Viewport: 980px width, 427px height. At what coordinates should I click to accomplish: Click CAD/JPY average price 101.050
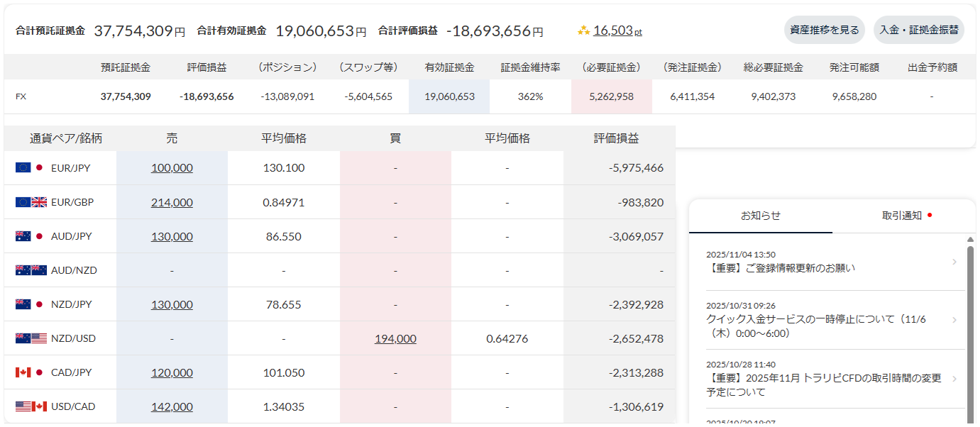point(284,372)
